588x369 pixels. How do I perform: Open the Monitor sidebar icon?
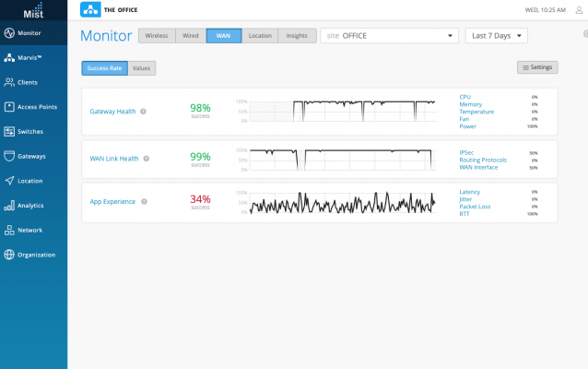pyautogui.click(x=9, y=33)
